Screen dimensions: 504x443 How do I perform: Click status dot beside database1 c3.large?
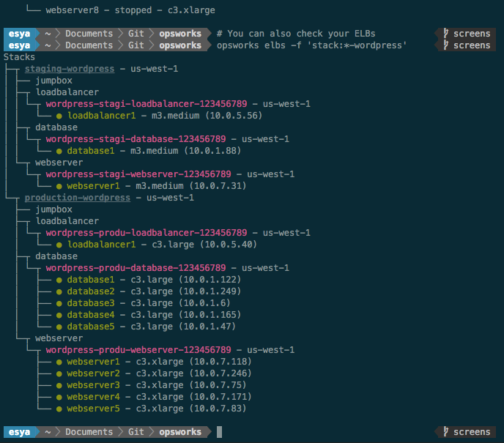click(x=59, y=280)
